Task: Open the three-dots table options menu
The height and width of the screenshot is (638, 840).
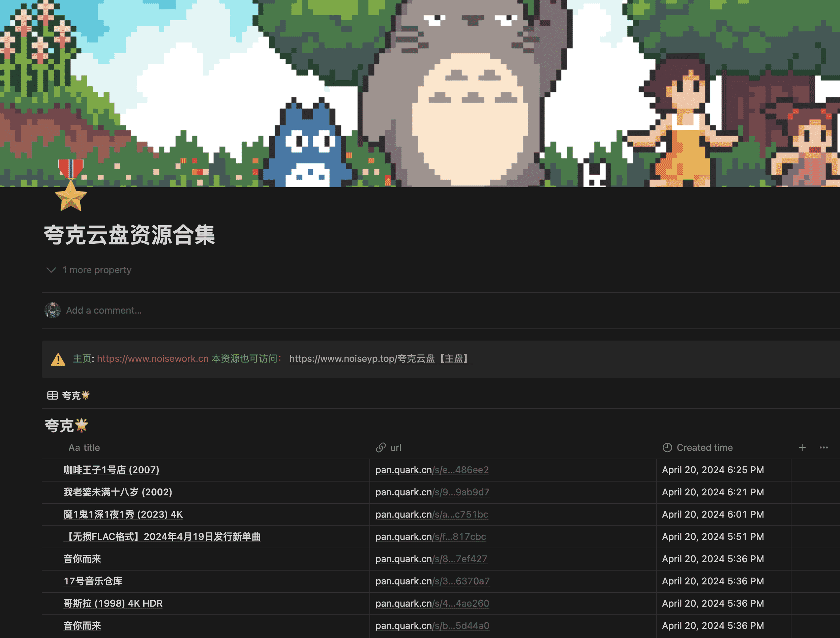Action: (x=823, y=447)
